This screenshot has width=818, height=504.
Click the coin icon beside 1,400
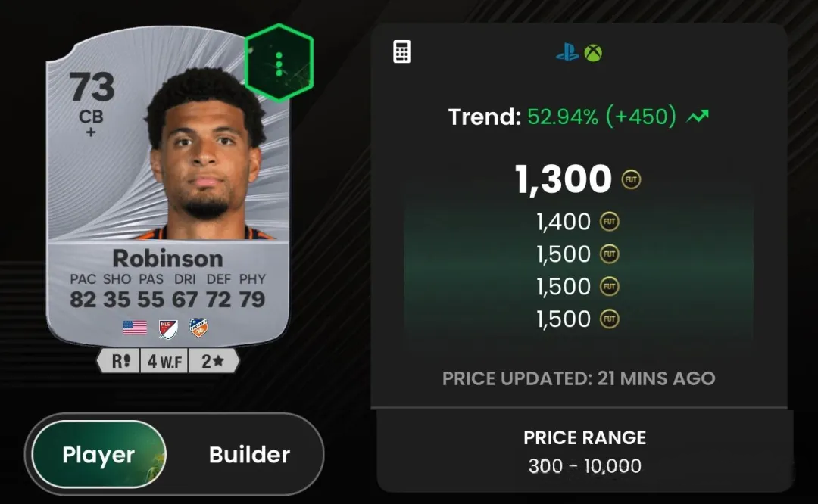(x=609, y=222)
